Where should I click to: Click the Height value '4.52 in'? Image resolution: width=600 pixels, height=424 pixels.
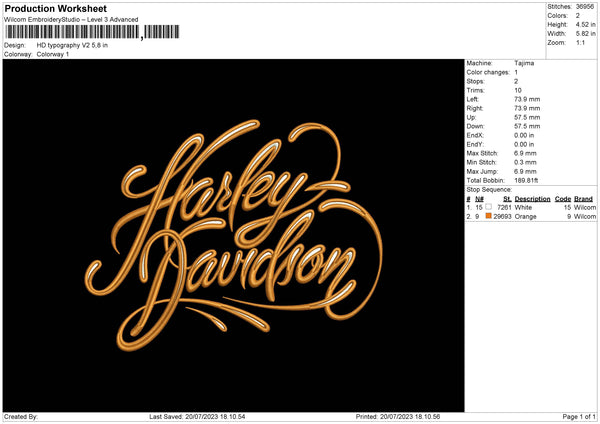click(x=585, y=24)
